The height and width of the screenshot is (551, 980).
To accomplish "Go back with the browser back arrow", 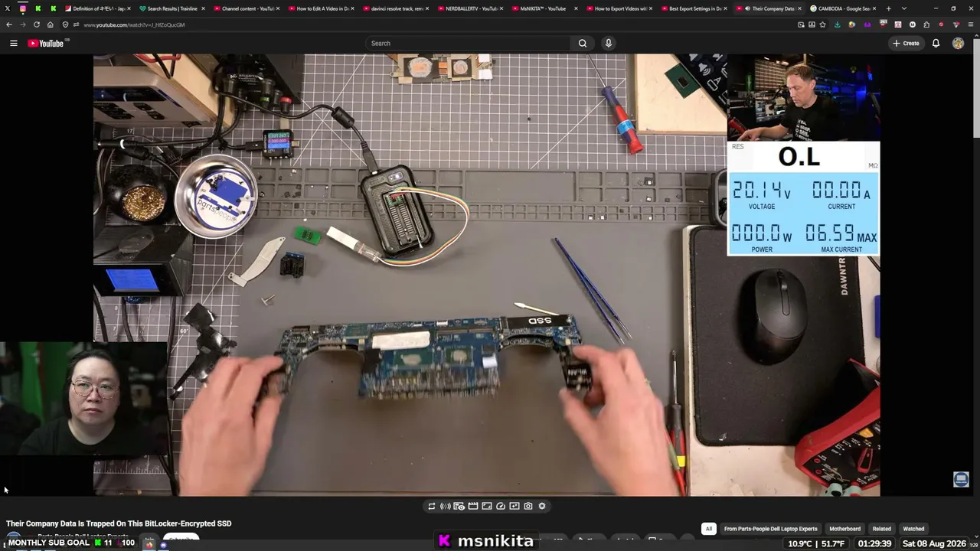I will pos(9,24).
